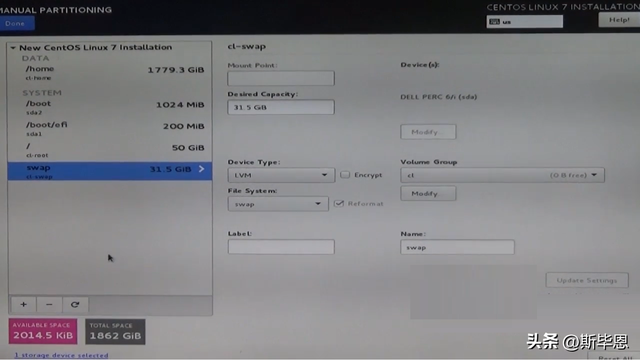The width and height of the screenshot is (640, 361).
Task: Reload storage configuration from disk icon
Action: coord(75,305)
